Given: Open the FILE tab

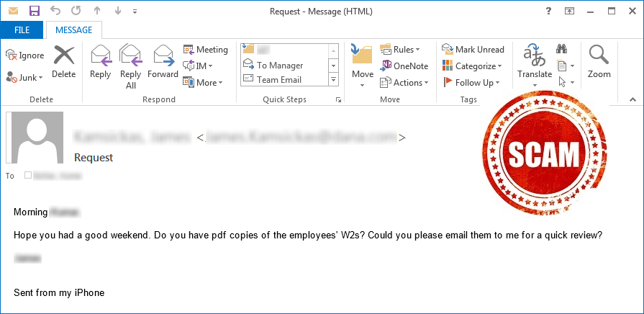Looking at the screenshot, I should [x=22, y=30].
